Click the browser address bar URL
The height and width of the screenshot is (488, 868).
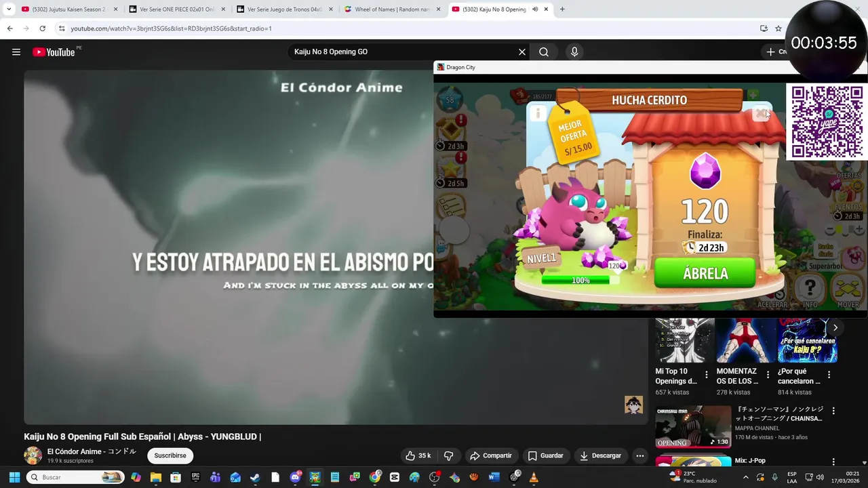pyautogui.click(x=171, y=28)
